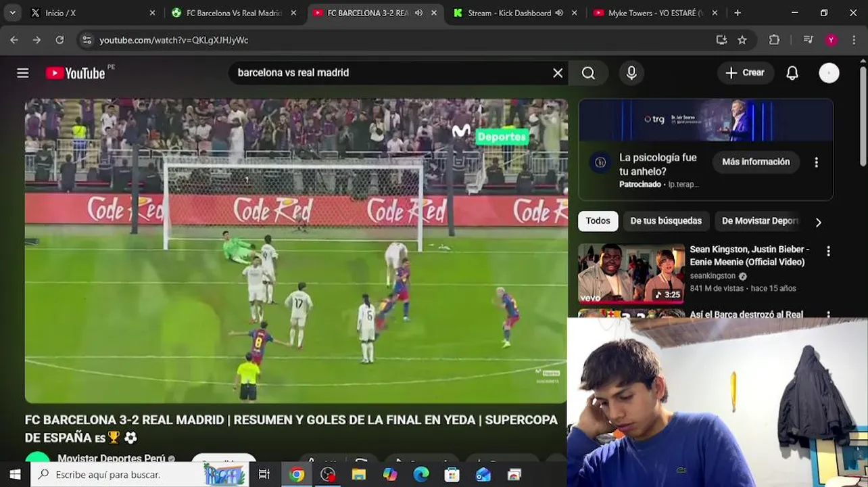
Task: Open Microsoft Edge from taskbar
Action: click(421, 475)
